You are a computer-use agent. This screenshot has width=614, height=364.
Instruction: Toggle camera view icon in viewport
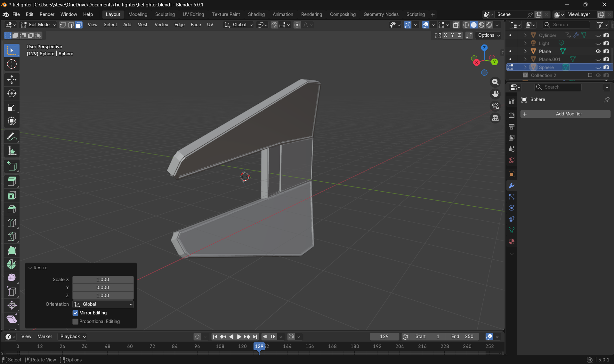click(x=495, y=106)
